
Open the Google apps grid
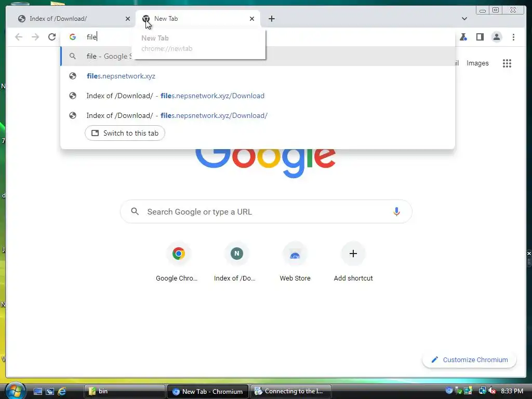pos(507,63)
